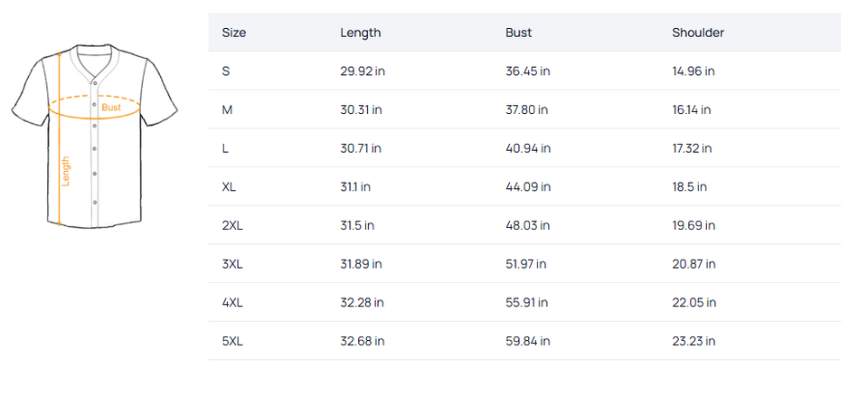868x397 pixels.
Task: Click the 23.23 in shoulder value
Action: tap(694, 341)
